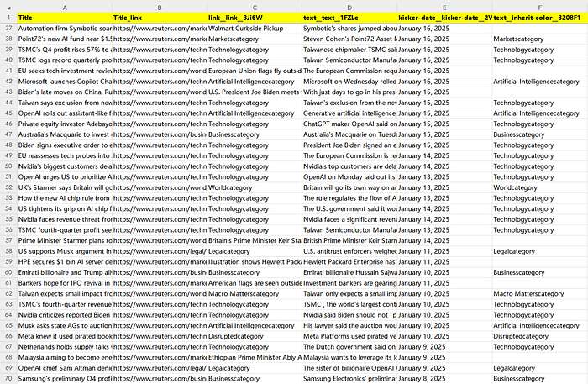Click cell 'Musk asks state AGs to auction'
Viewport: 588px width, 384px height.
[x=65, y=325]
